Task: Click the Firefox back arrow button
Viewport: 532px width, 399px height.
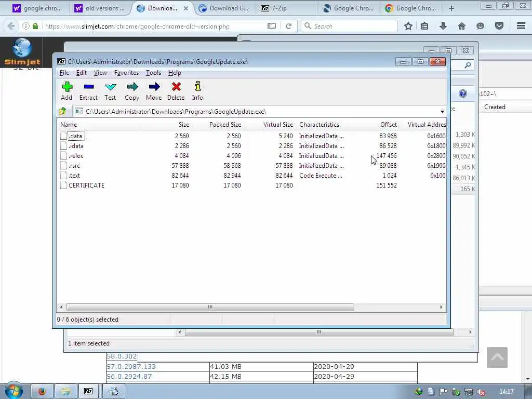Action: tap(11, 26)
